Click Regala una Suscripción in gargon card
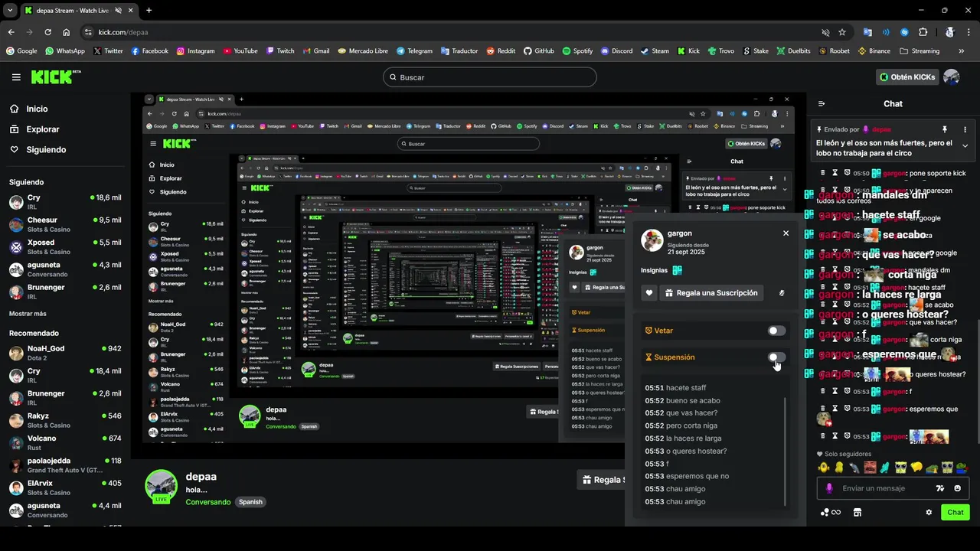 [712, 293]
